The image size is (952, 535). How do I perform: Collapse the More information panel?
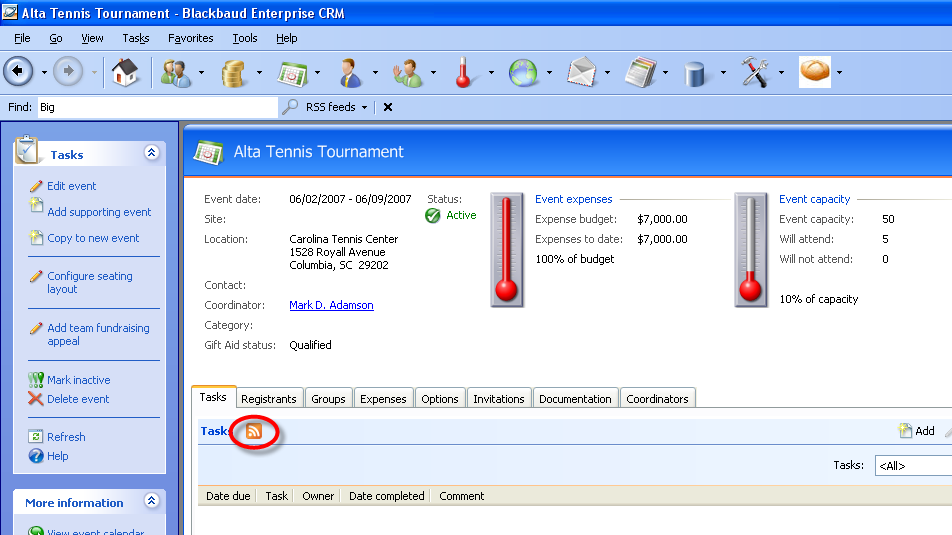(x=151, y=501)
